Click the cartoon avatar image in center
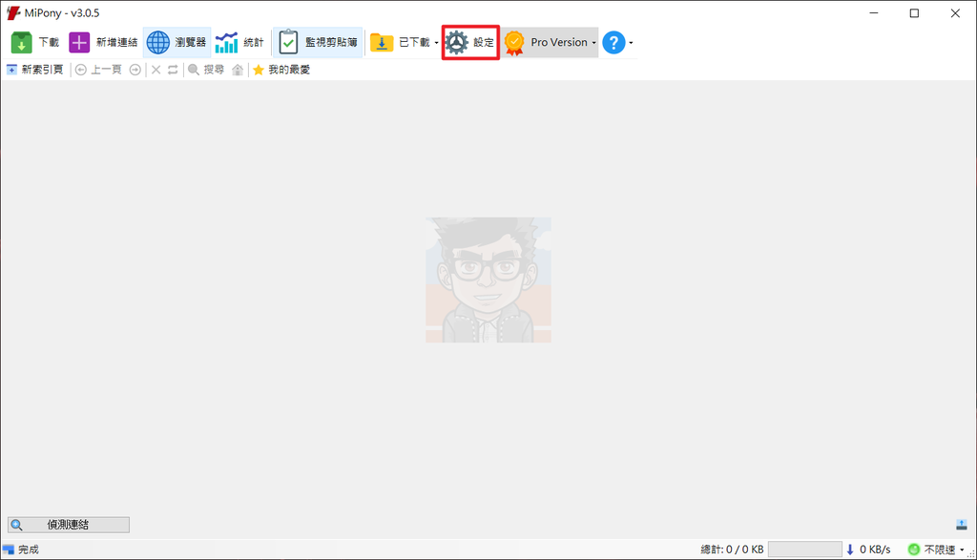The width and height of the screenshot is (977, 560). 488,280
